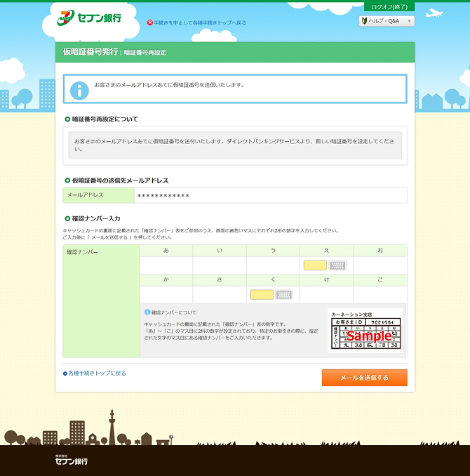Click 手続きを中止して各種手続きトップへ戻る link
Viewport: 470px width, 476px height.
click(x=200, y=22)
